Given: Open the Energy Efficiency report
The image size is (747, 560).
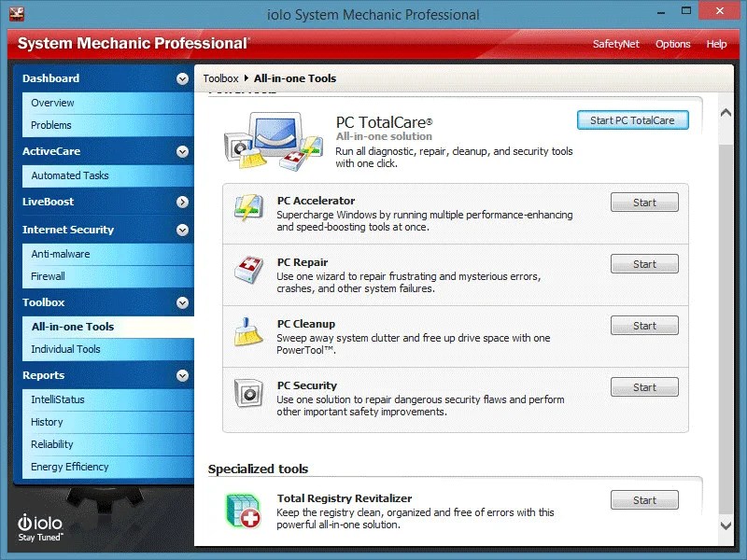Looking at the screenshot, I should (108, 467).
